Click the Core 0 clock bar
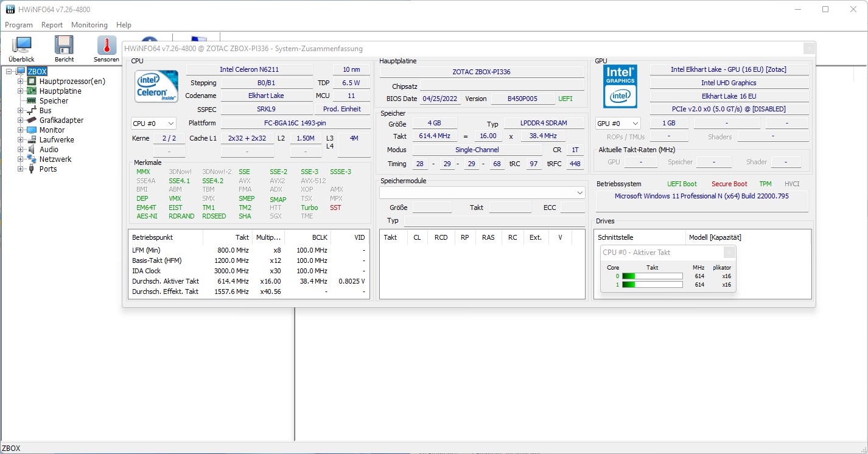Viewport: 868px width, 454px height. pos(652,276)
